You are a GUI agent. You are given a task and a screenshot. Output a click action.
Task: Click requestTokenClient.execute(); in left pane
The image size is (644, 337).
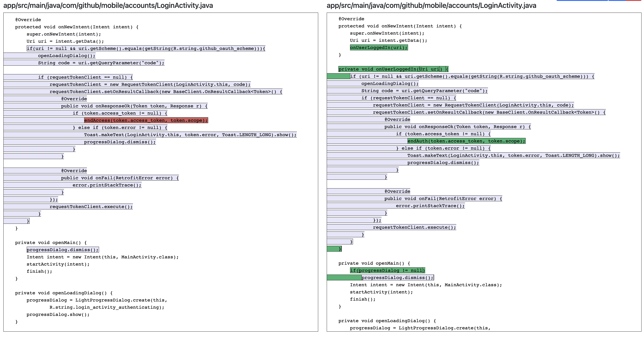click(91, 207)
